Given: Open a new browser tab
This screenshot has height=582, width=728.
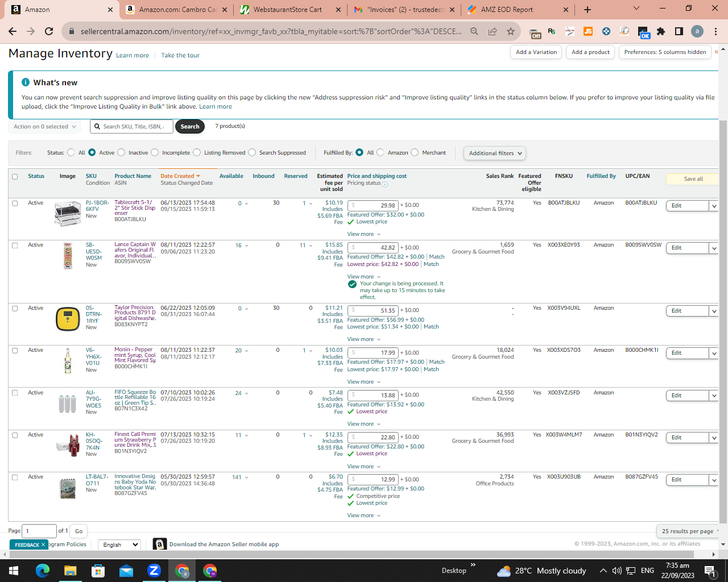Looking at the screenshot, I should [588, 10].
